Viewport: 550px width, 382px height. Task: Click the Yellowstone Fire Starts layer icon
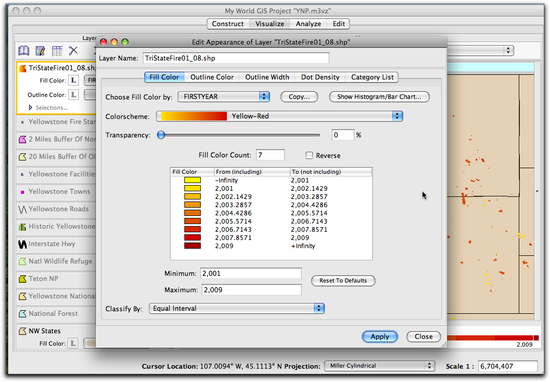point(22,122)
